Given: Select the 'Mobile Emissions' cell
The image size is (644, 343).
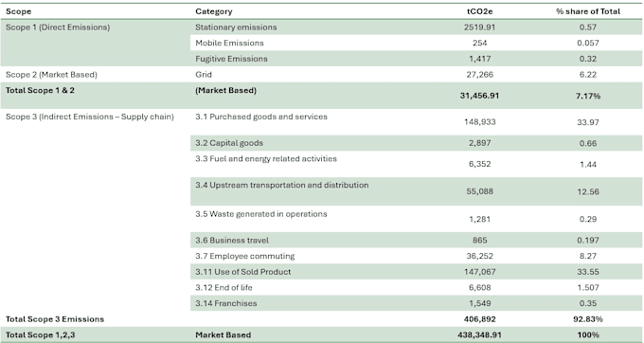Looking at the screenshot, I should [229, 43].
